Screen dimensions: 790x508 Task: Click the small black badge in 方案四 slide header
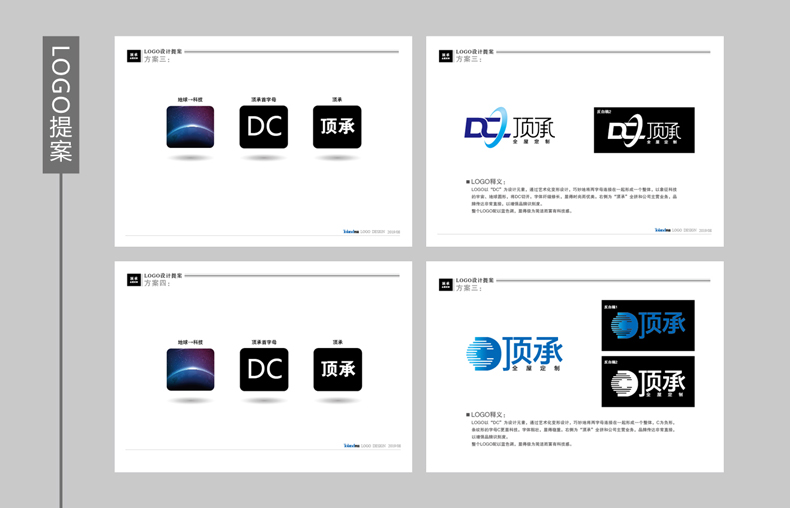point(134,280)
